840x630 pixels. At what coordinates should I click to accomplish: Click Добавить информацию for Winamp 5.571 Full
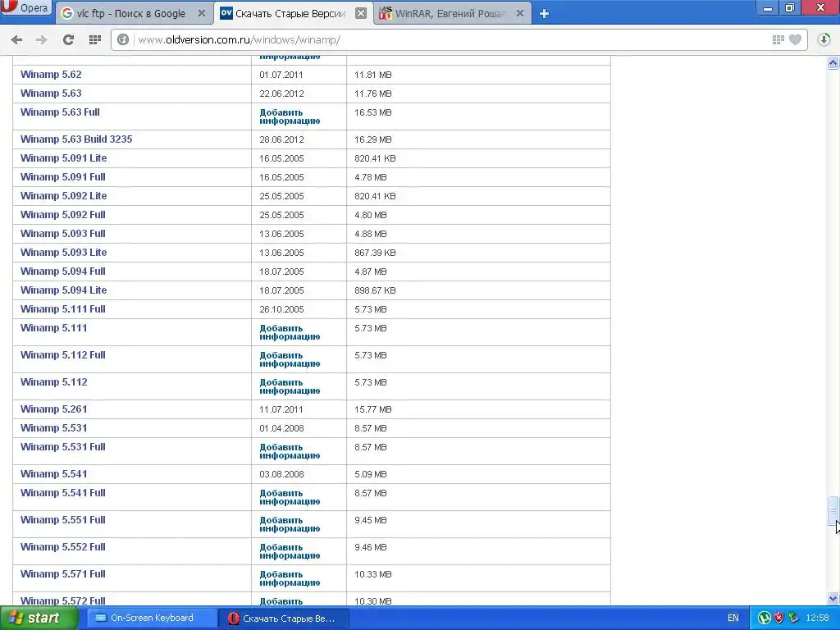click(290, 578)
